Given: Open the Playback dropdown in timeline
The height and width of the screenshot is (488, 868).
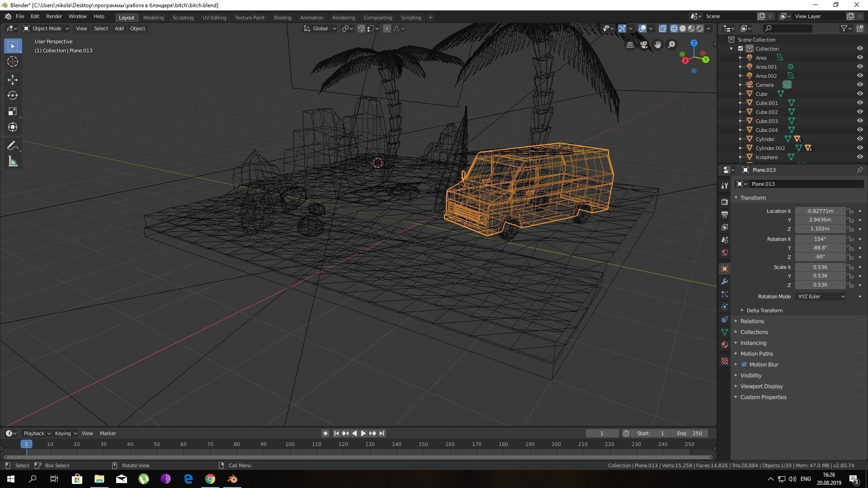Looking at the screenshot, I should [x=37, y=433].
